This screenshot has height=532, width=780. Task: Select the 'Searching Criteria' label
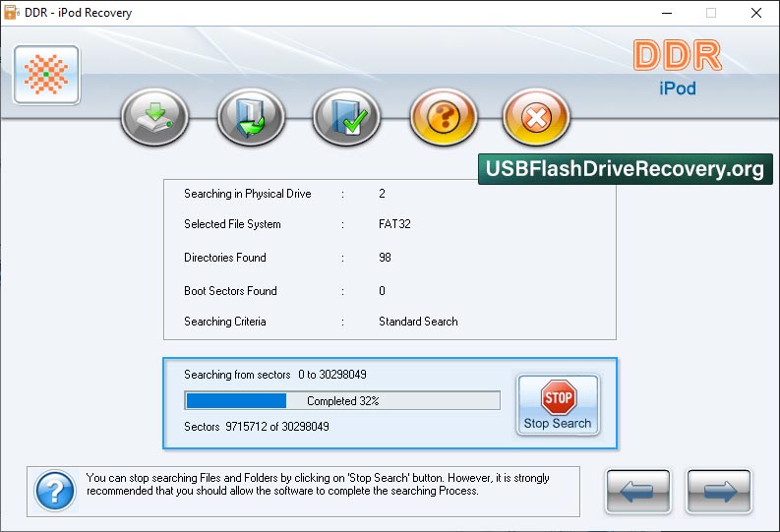tap(225, 322)
